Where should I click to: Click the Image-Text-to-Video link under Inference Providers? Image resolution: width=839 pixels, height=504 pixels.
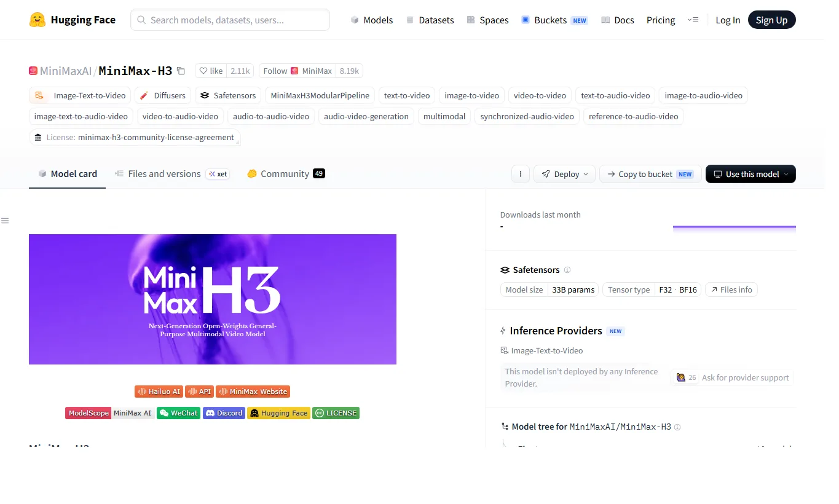coord(542,350)
